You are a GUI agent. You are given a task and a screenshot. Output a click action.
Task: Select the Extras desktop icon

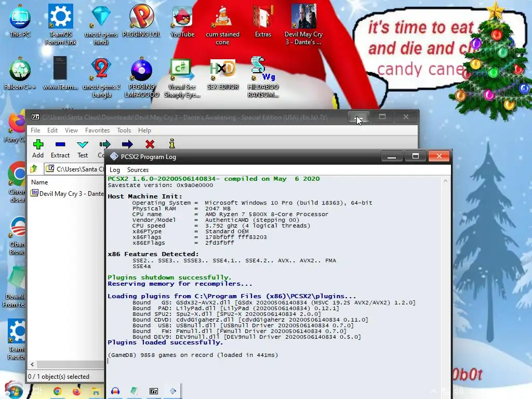pos(263,20)
